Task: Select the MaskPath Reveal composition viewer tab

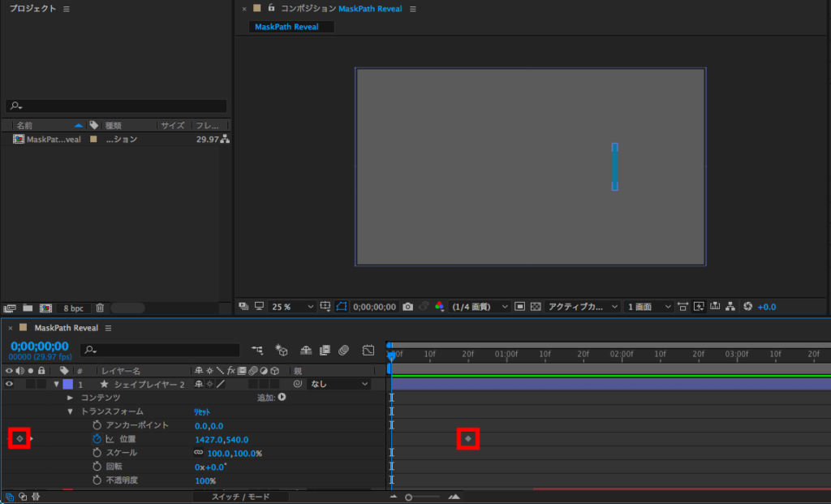Action: pyautogui.click(x=287, y=27)
